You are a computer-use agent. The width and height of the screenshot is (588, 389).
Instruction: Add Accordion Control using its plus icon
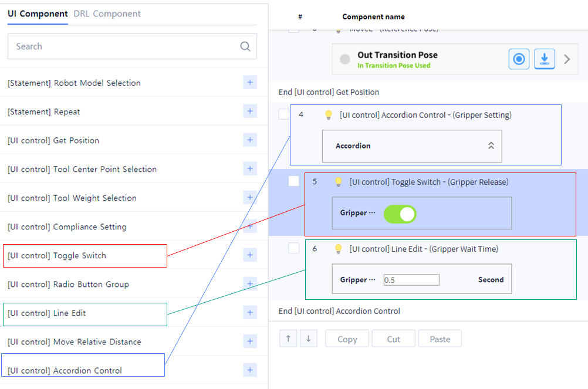pyautogui.click(x=250, y=370)
